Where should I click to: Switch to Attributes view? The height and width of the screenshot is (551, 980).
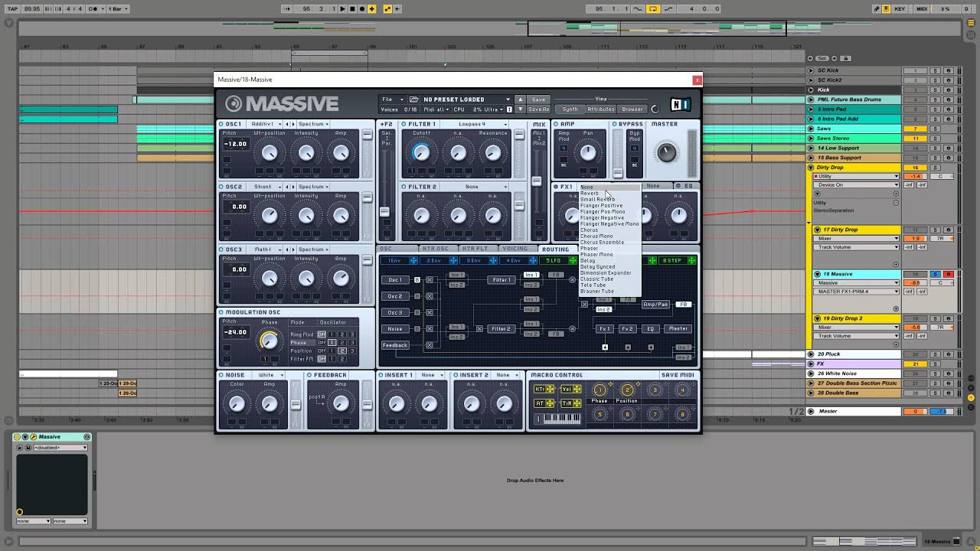601,109
